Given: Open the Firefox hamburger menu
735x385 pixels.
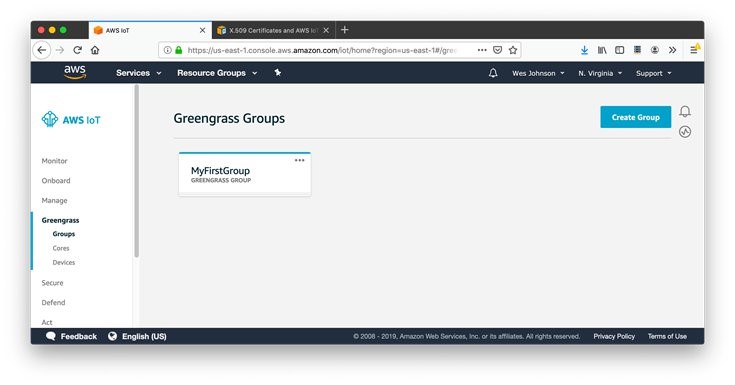Looking at the screenshot, I should (x=694, y=49).
